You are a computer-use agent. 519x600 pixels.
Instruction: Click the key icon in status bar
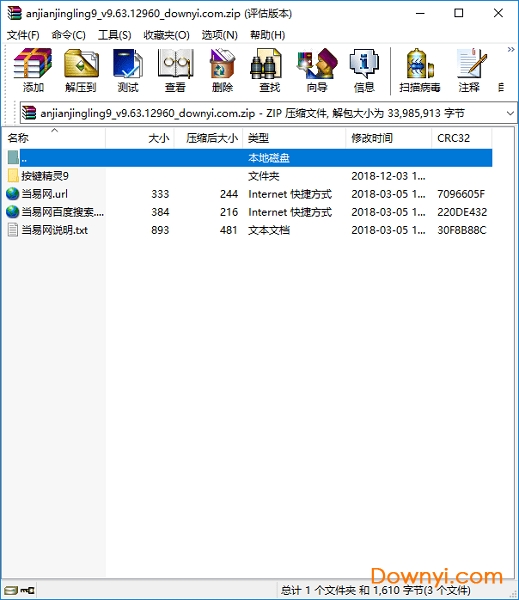(x=28, y=590)
